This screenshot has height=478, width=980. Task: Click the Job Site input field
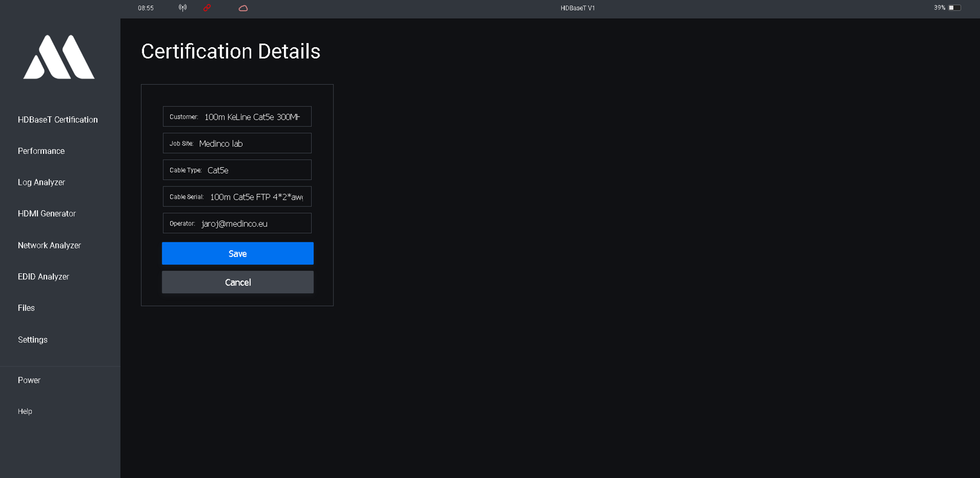click(x=237, y=143)
